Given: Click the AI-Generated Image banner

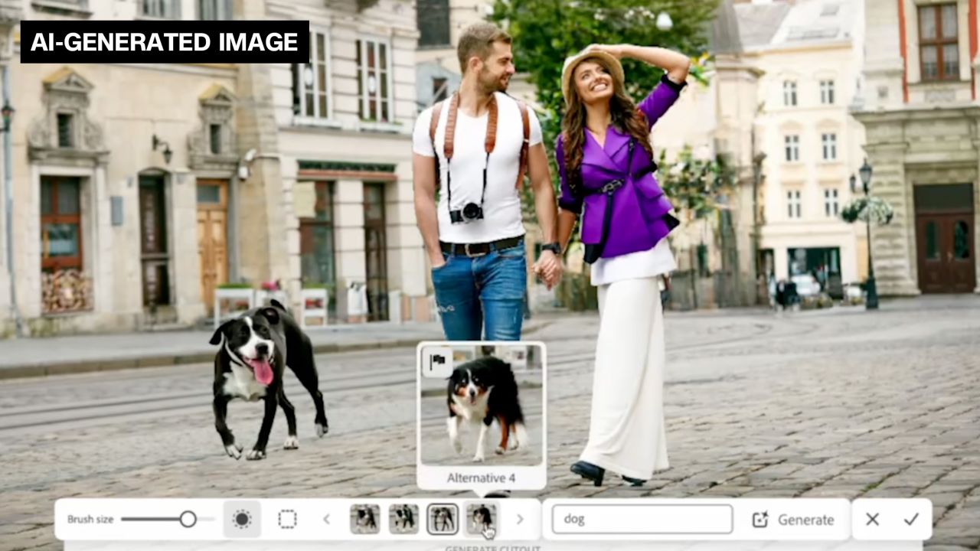Looking at the screenshot, I should point(163,42).
